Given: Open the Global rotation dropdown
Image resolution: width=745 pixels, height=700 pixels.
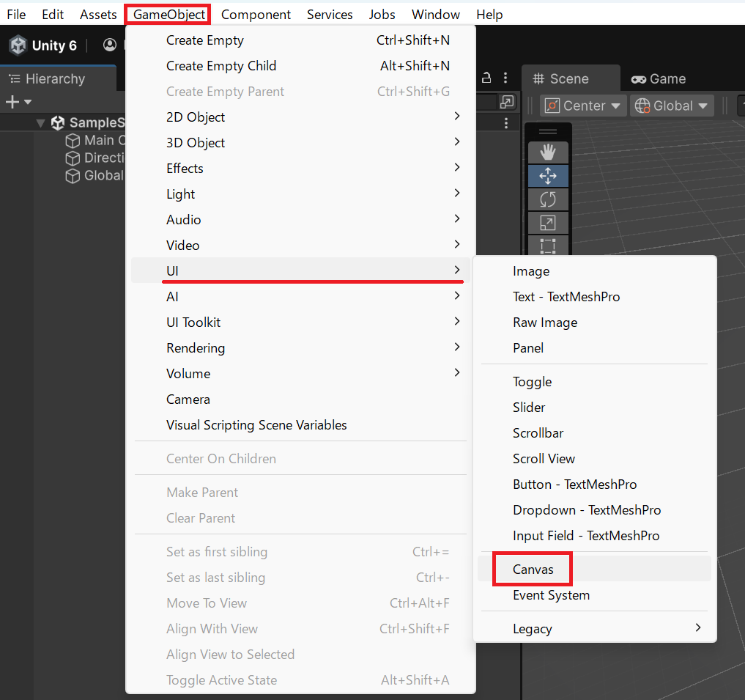Looking at the screenshot, I should click(672, 106).
